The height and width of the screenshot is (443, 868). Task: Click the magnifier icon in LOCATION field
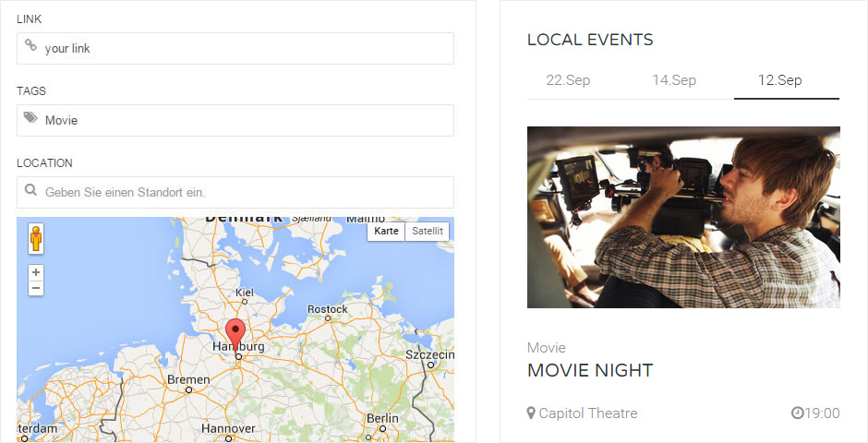pyautogui.click(x=31, y=190)
